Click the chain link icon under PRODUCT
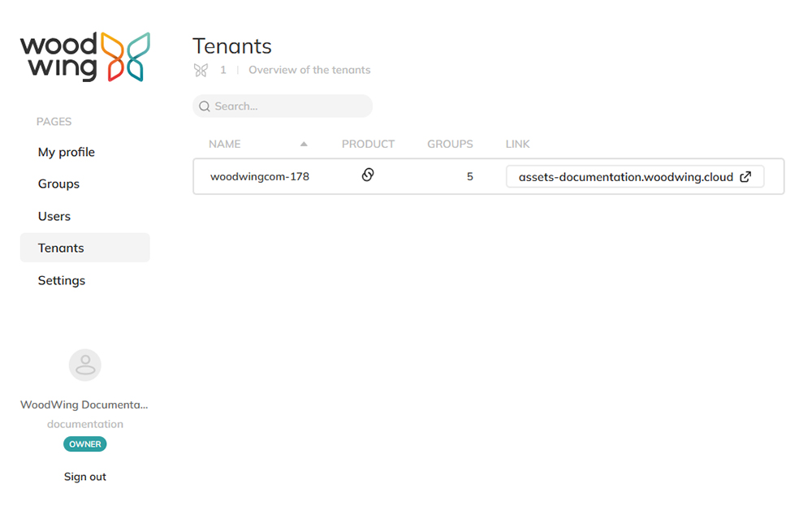Viewport: 812px width, 519px height. tap(368, 175)
